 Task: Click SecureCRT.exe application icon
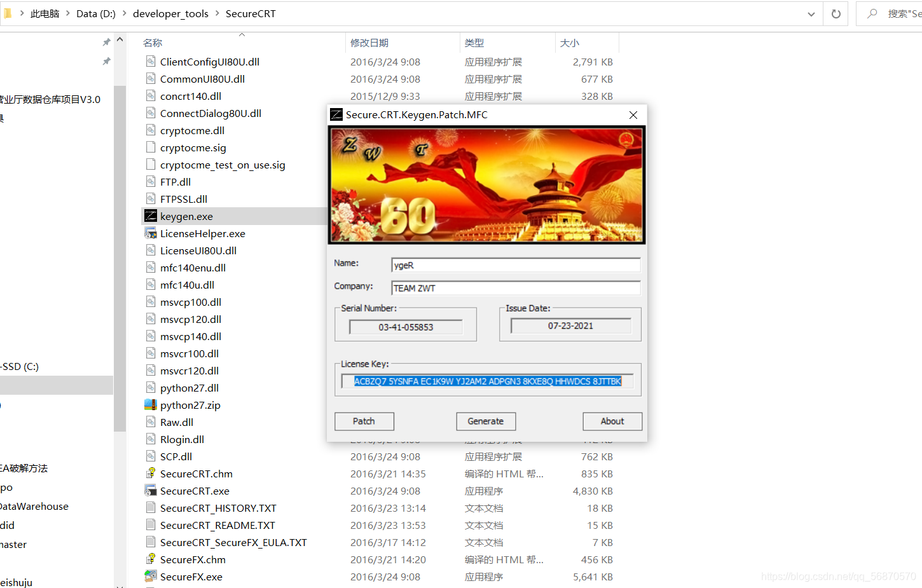coord(151,491)
